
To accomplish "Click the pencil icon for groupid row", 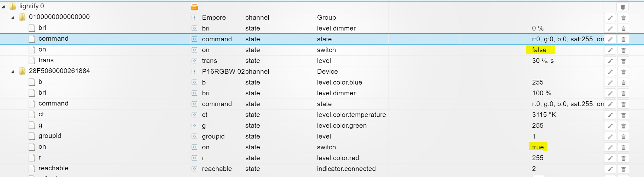I will point(610,137).
